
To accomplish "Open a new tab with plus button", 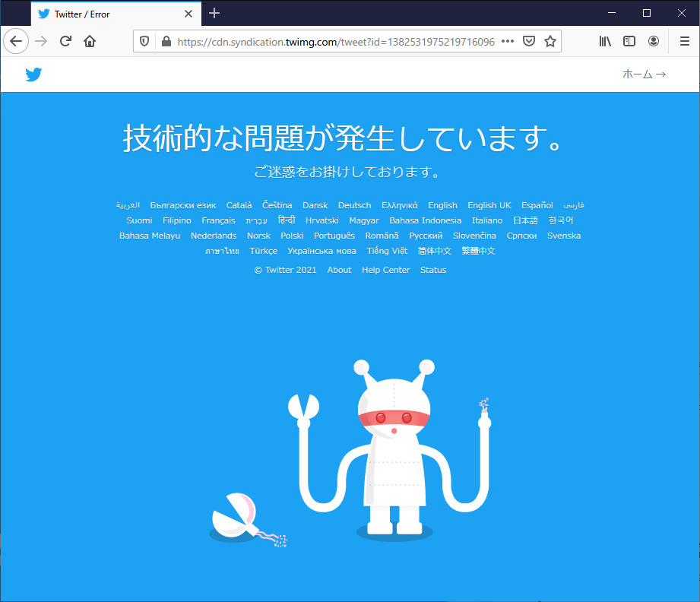I will (x=214, y=14).
